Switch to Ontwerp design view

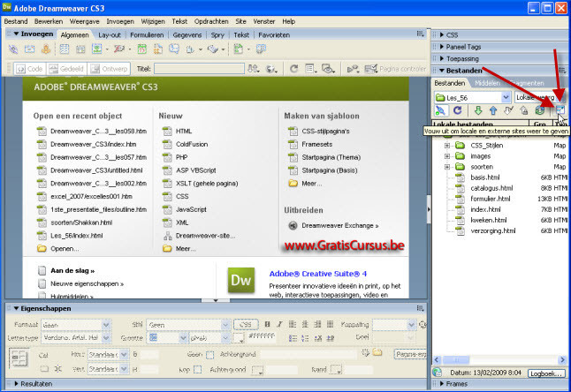click(x=109, y=69)
